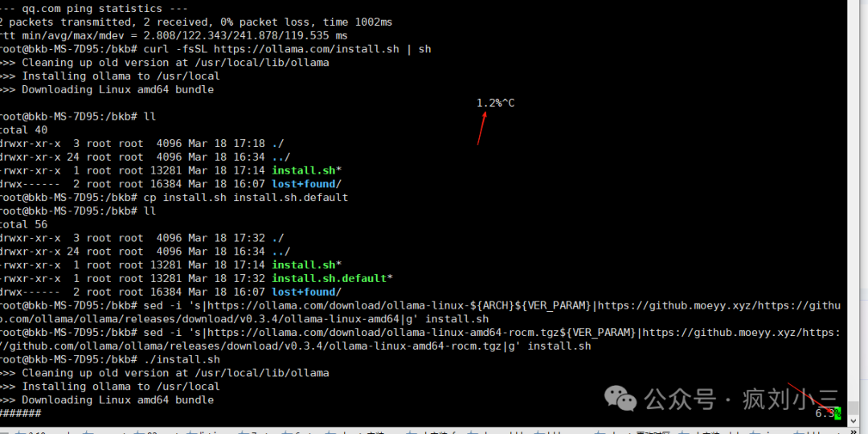Click the "#######" download progress hashes
Image resolution: width=868 pixels, height=434 pixels.
pos(20,414)
